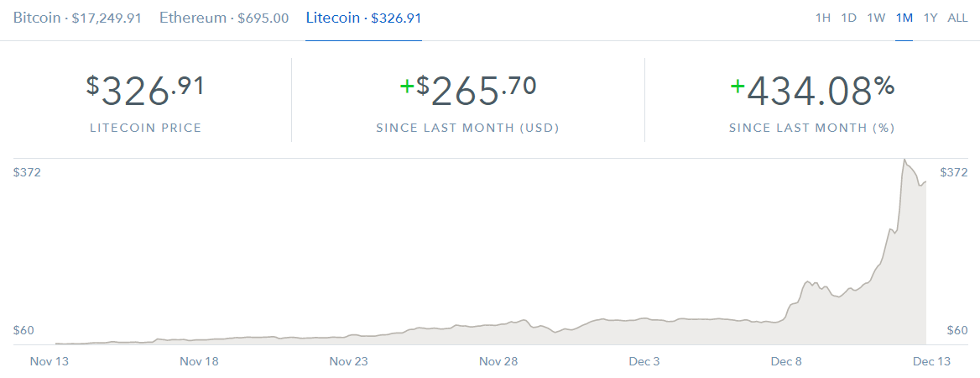Open the Ethereum price tab
This screenshot has height=378, width=980.
pos(224,18)
